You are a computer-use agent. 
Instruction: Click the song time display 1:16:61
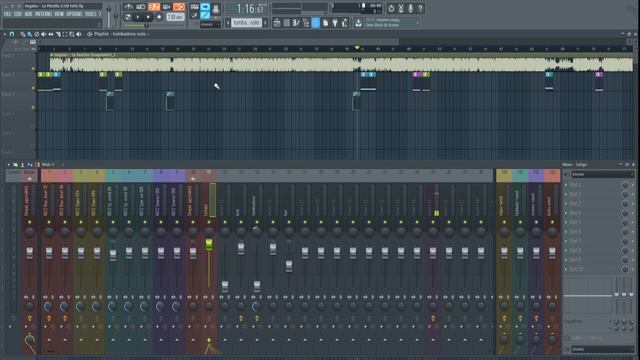(x=250, y=9)
